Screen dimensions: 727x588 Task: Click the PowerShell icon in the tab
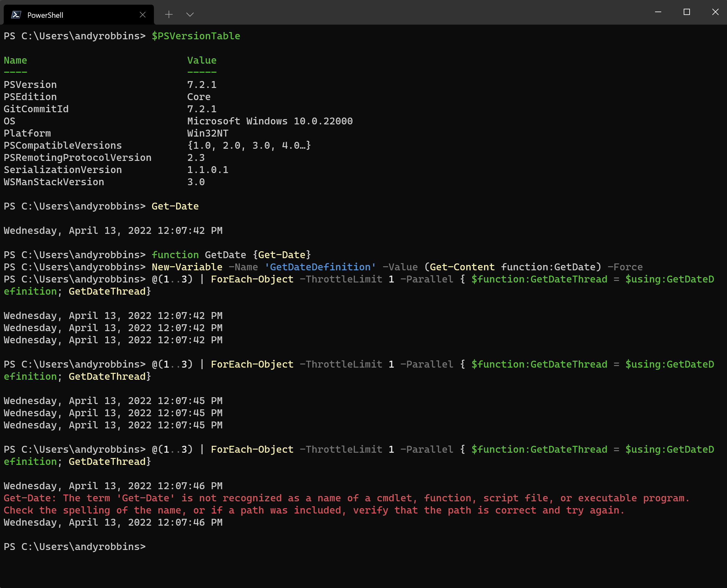point(16,15)
